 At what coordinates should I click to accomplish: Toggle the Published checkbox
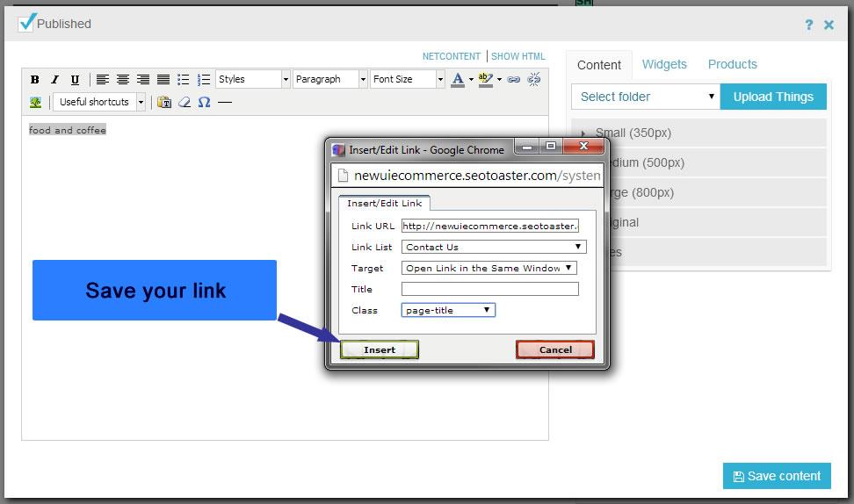(26, 24)
